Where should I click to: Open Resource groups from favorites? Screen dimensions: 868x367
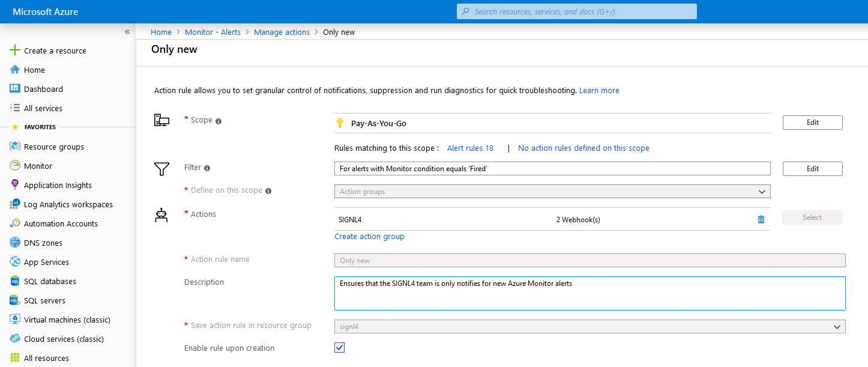[x=54, y=147]
